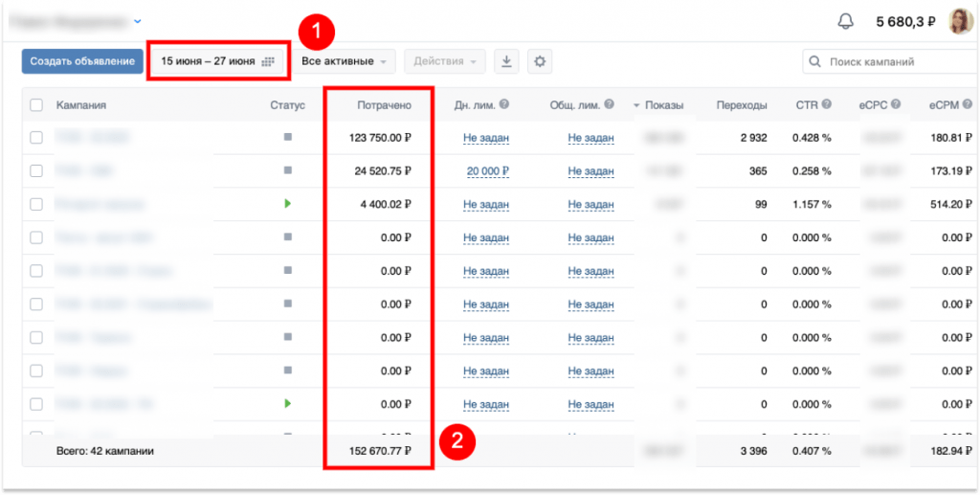Image resolution: width=980 pixels, height=495 pixels.
Task: Click help icon next to eCPC header
Action: coord(896,105)
